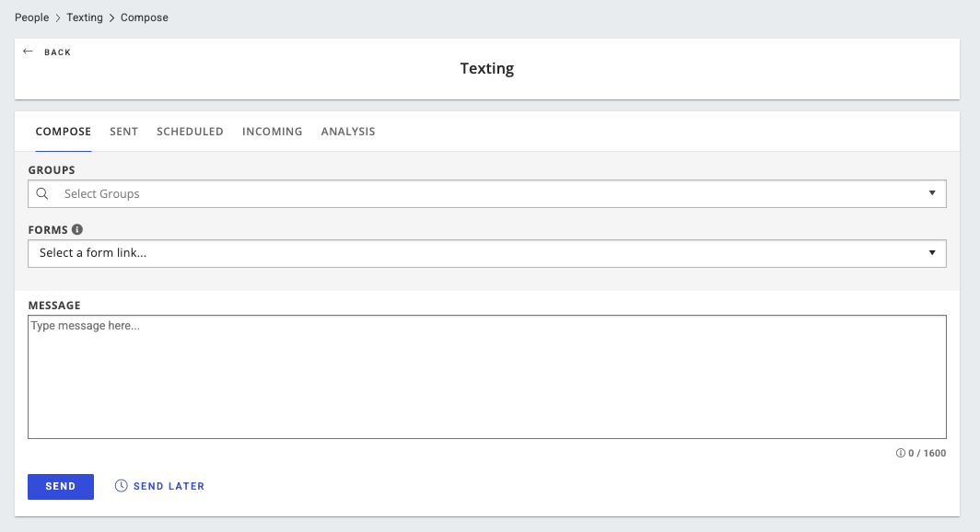The height and width of the screenshot is (532, 980).
Task: Click the search magnifier icon in Groups
Action: 41,193
